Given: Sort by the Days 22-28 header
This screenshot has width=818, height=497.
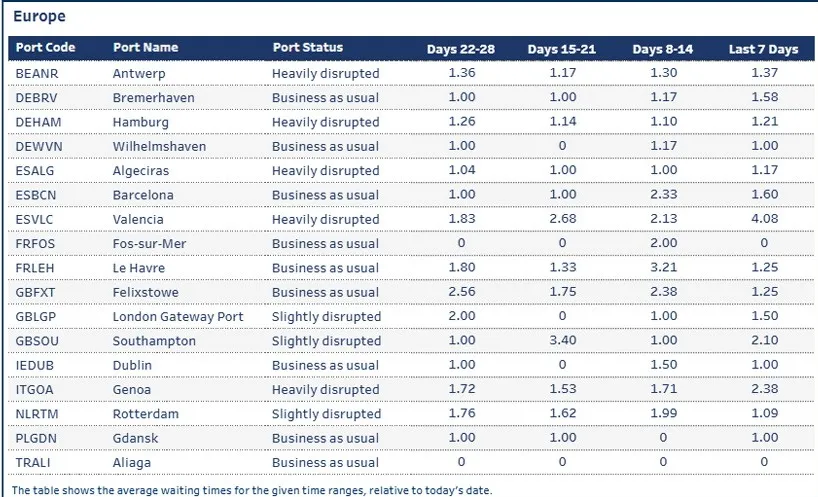Looking at the screenshot, I should coord(461,49).
